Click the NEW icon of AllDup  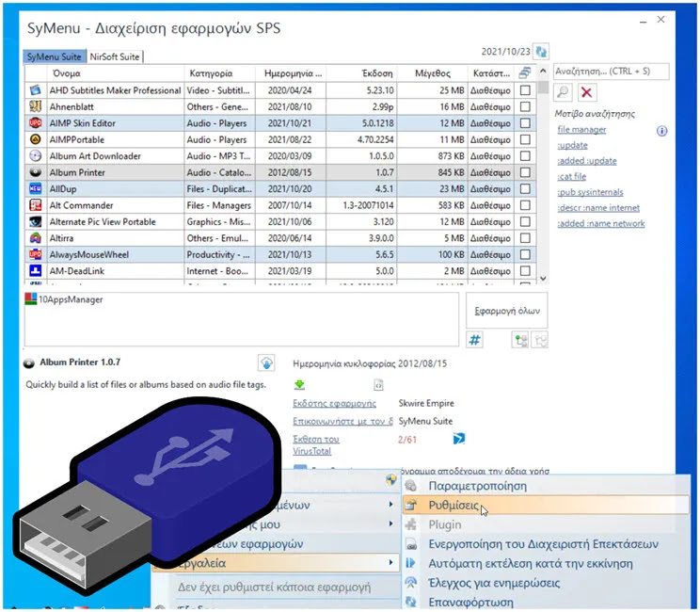[35, 188]
